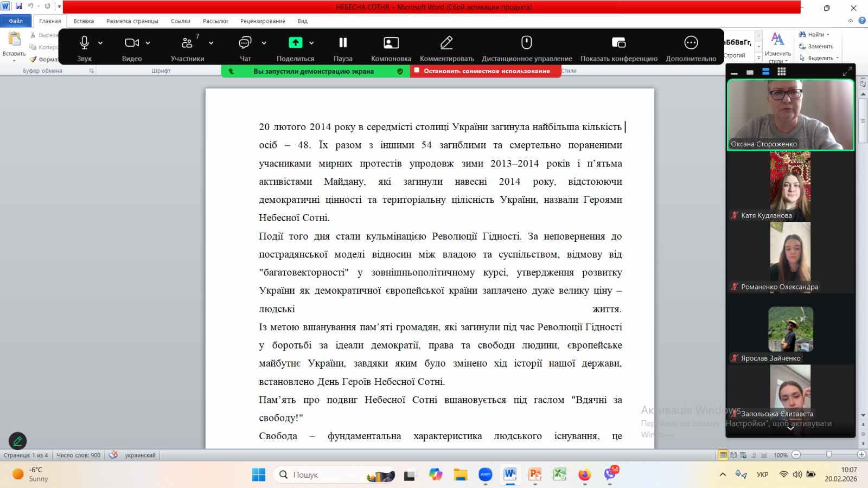This screenshot has width=868, height=488.
Task: Switch to the Вид ribbon tab
Action: point(303,21)
